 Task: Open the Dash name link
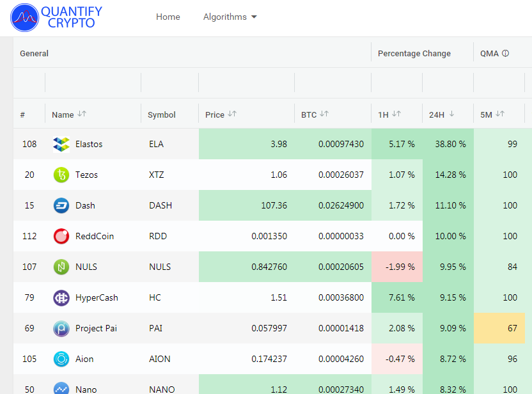pos(85,206)
